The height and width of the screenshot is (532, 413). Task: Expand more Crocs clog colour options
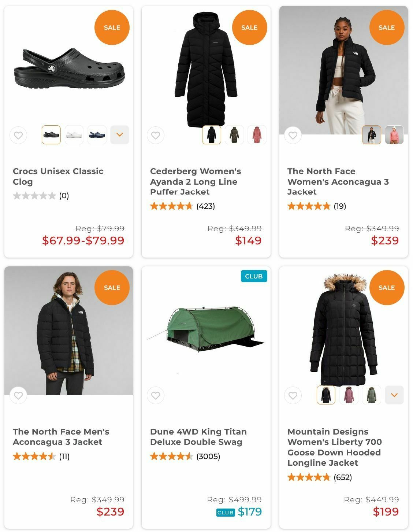(x=120, y=135)
